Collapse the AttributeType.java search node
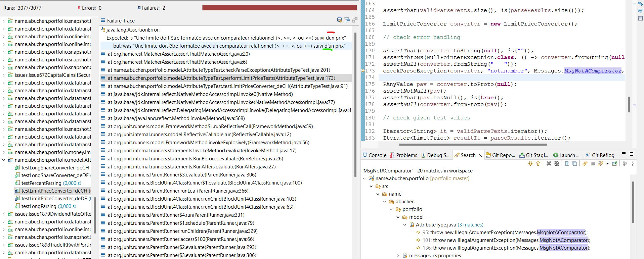The height and width of the screenshot is (259, 644). click(405, 225)
